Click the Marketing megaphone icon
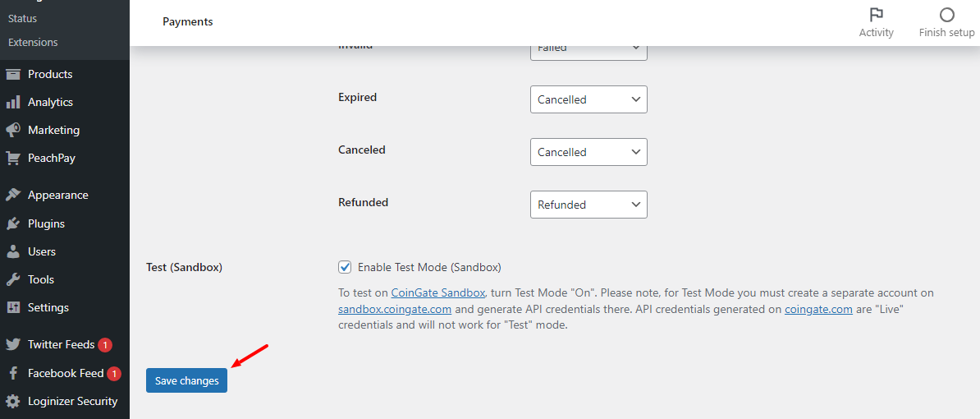This screenshot has width=980, height=419. click(13, 130)
